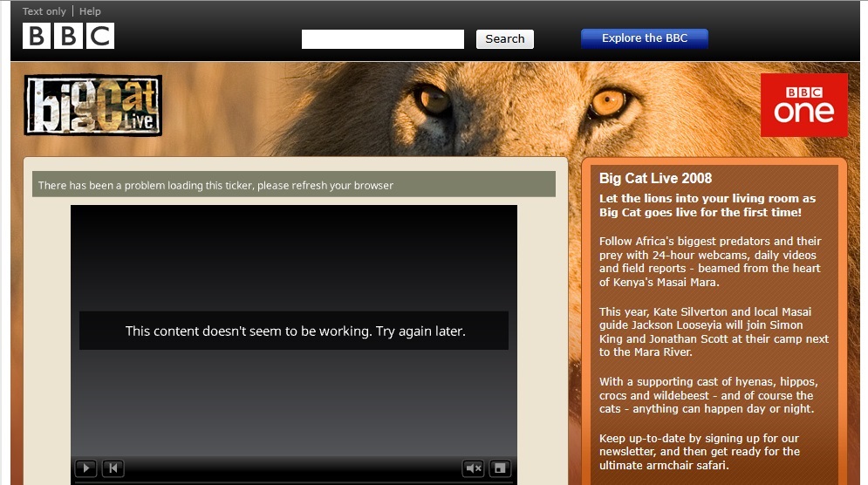
Task: Click the ticker loading problem message bar
Action: click(x=293, y=185)
